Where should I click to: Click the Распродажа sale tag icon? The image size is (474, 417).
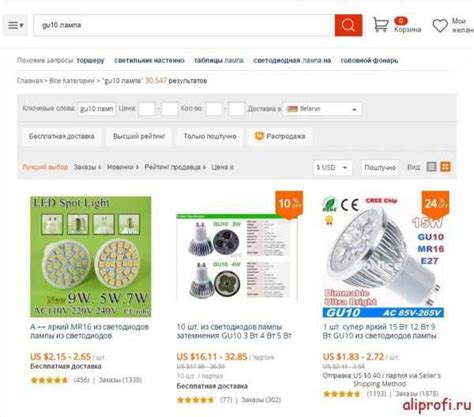pyautogui.click(x=259, y=136)
